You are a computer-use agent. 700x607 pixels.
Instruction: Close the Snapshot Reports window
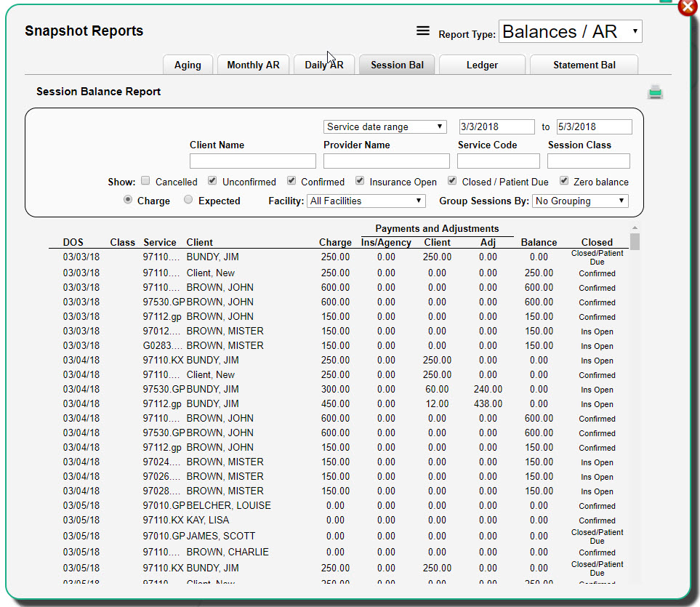[x=687, y=7]
